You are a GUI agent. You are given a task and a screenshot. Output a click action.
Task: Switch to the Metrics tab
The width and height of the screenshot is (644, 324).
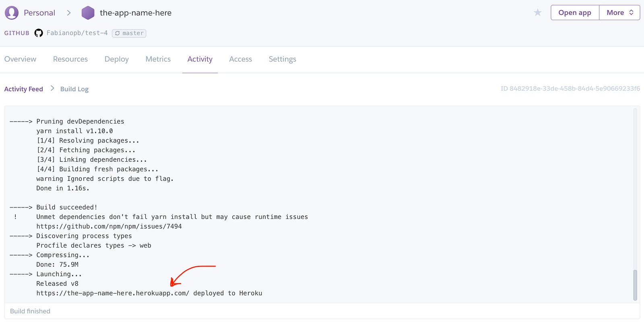(x=158, y=59)
